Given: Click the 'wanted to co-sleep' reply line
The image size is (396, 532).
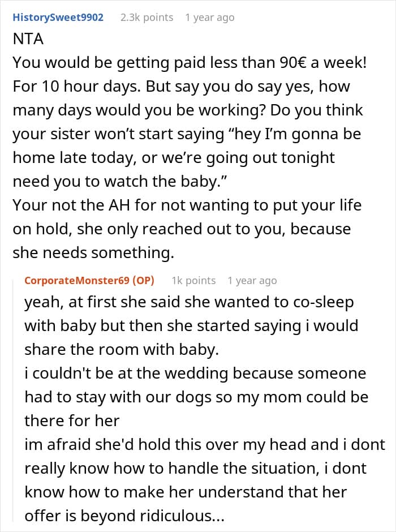Looking at the screenshot, I should pyautogui.click(x=189, y=302).
